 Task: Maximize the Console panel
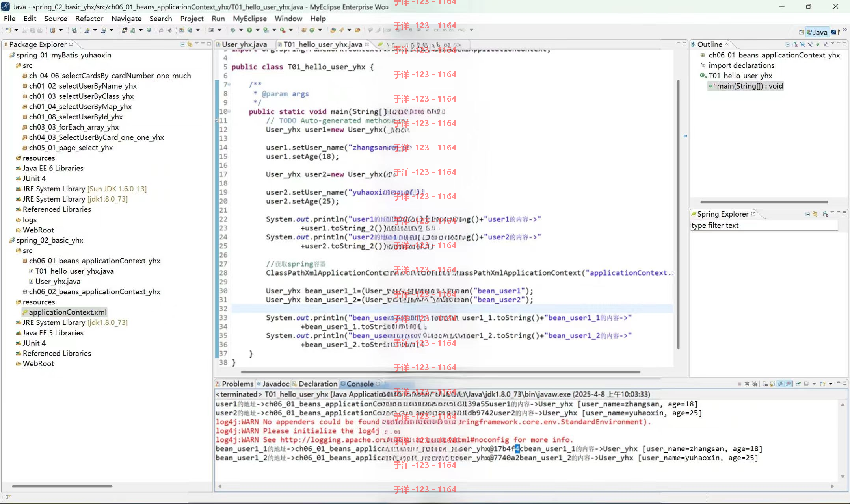[x=844, y=383]
